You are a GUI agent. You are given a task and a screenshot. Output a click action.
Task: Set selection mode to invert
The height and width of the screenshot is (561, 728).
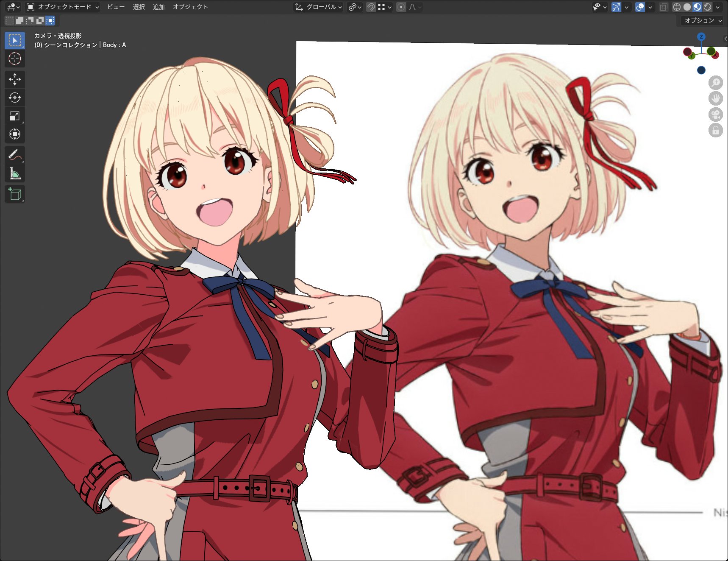pos(40,20)
